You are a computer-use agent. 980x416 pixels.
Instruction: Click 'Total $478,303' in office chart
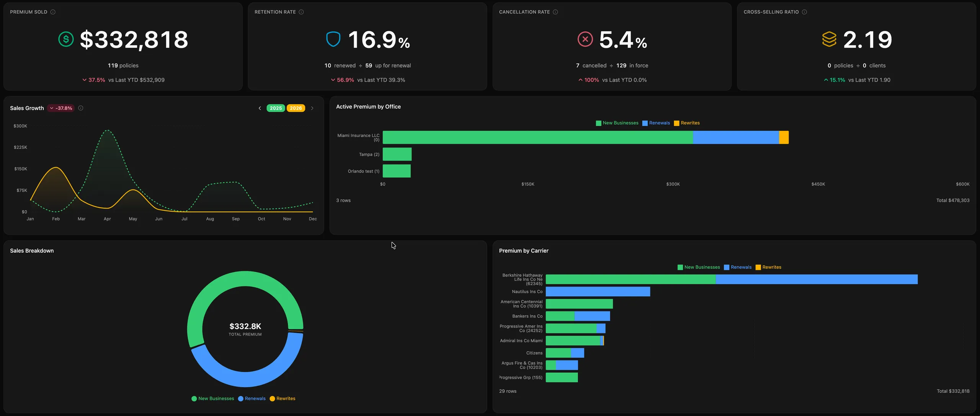pyautogui.click(x=953, y=200)
